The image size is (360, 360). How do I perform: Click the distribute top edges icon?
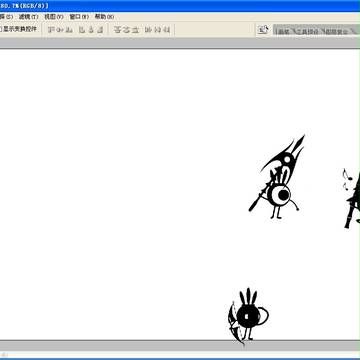coord(117,30)
